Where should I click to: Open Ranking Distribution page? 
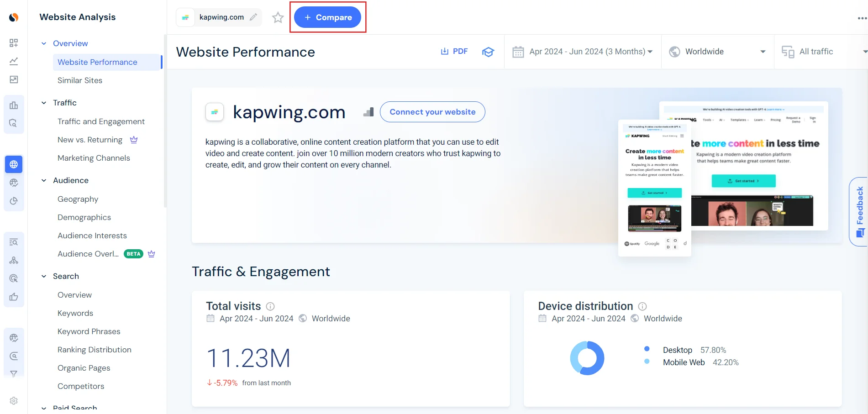pyautogui.click(x=95, y=350)
